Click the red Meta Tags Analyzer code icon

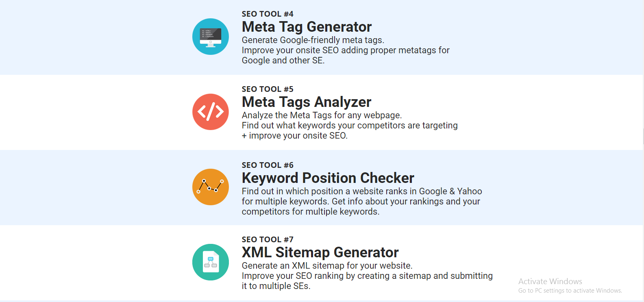coord(211,112)
